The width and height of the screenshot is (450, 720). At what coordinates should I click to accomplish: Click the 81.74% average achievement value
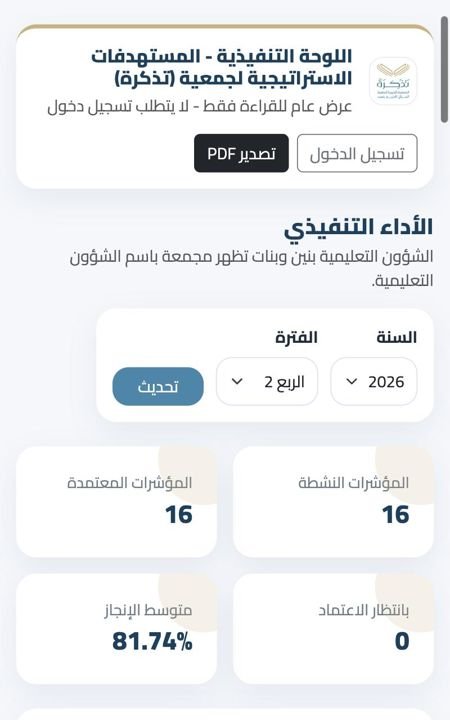click(x=152, y=641)
